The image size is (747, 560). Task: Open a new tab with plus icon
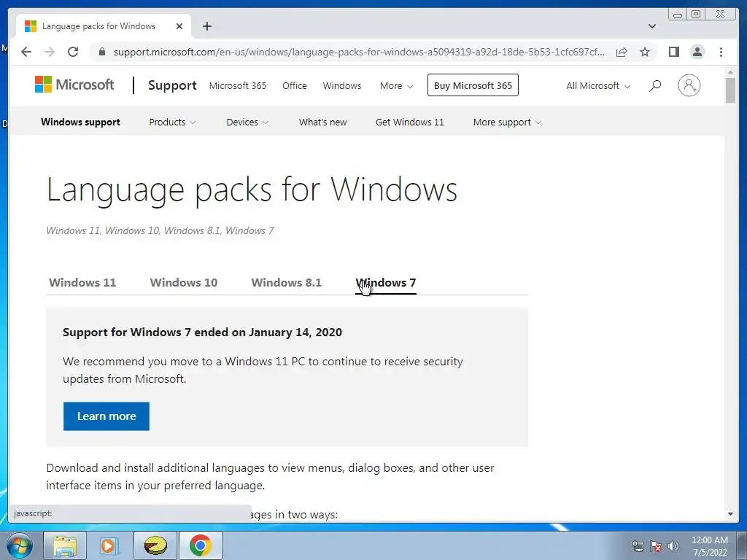tap(206, 26)
